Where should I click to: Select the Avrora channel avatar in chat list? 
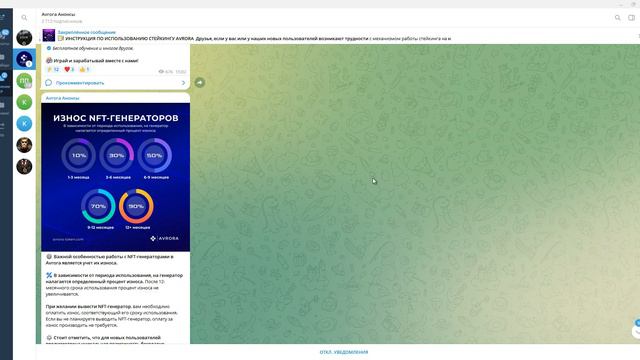point(24,59)
